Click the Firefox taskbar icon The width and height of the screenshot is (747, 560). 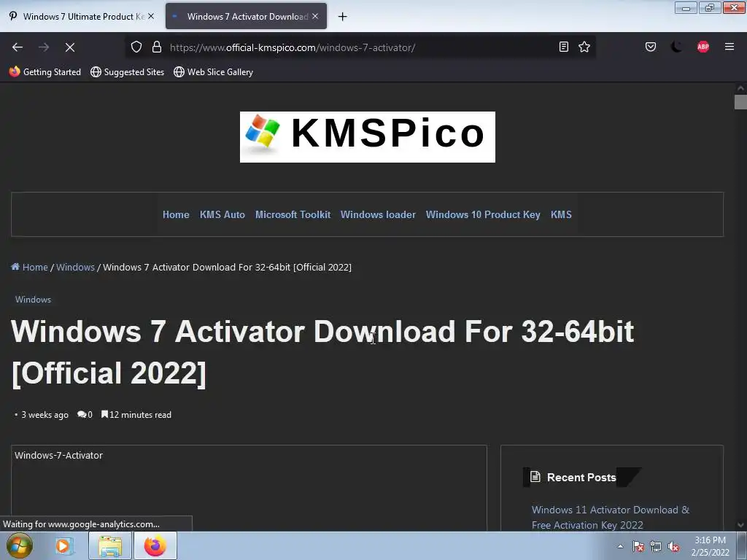coord(155,545)
